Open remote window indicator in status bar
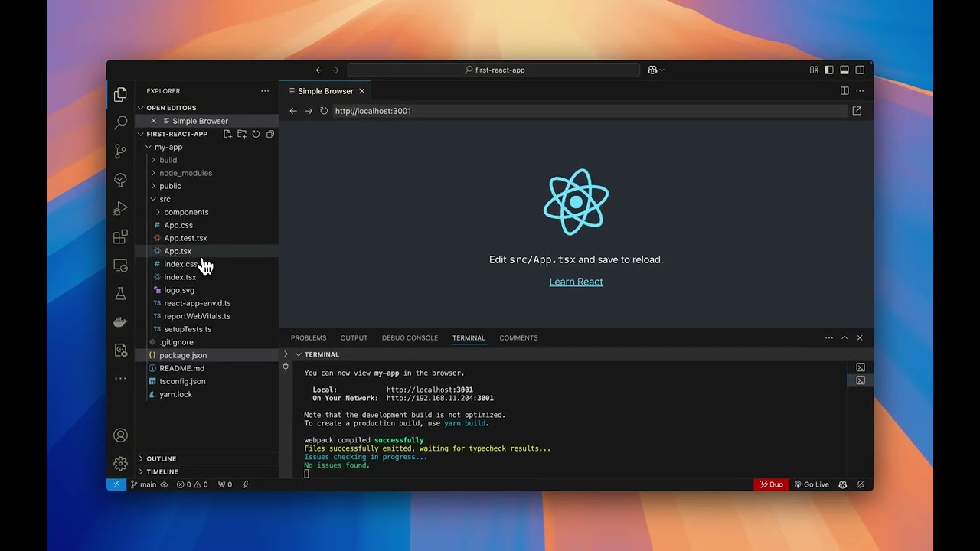The height and width of the screenshot is (551, 980). (116, 484)
